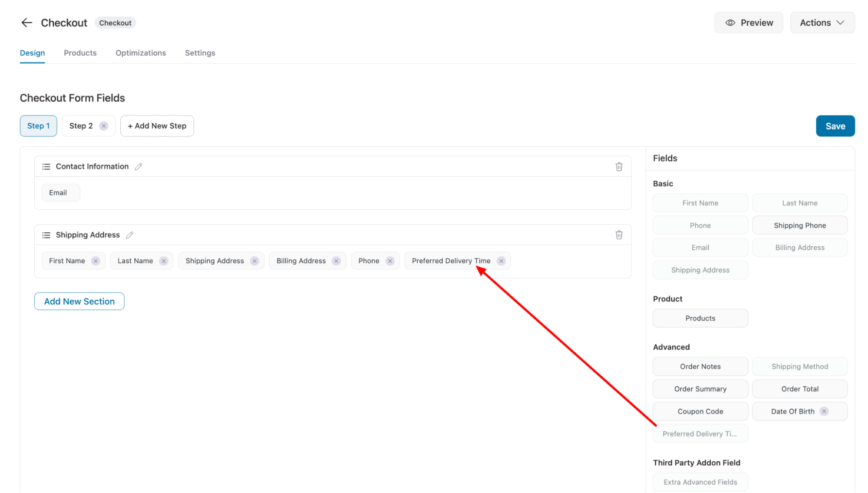Open the Optimizations tab
The image size is (868, 493).
point(141,53)
